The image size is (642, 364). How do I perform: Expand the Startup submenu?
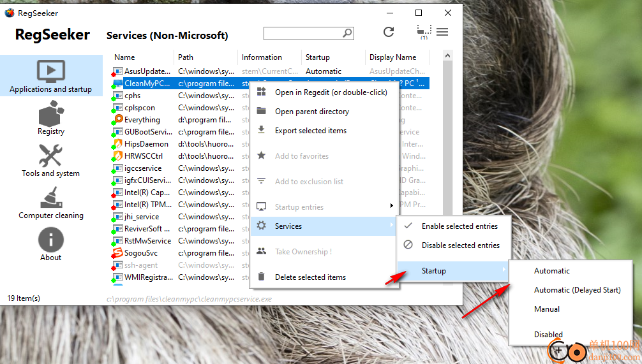(454, 271)
